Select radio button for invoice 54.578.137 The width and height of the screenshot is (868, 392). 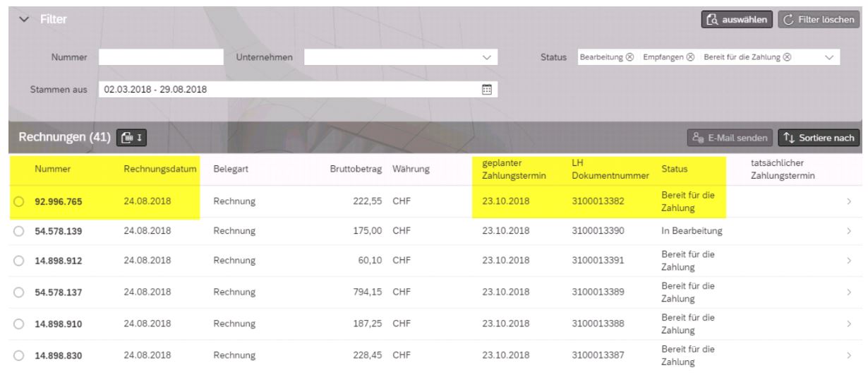(19, 293)
